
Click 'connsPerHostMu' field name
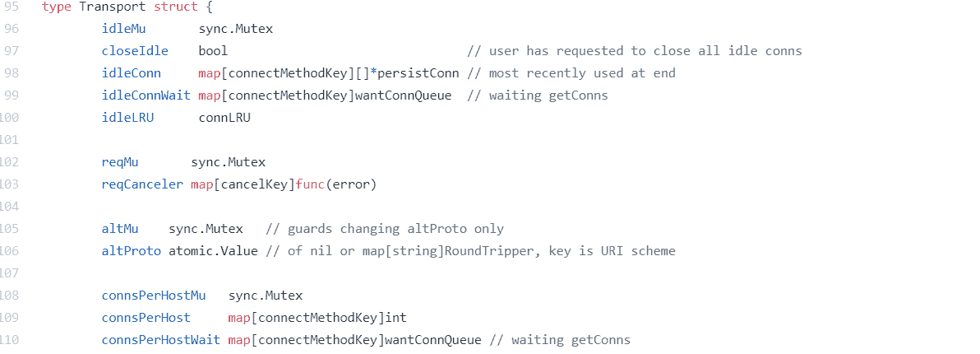[x=154, y=296]
